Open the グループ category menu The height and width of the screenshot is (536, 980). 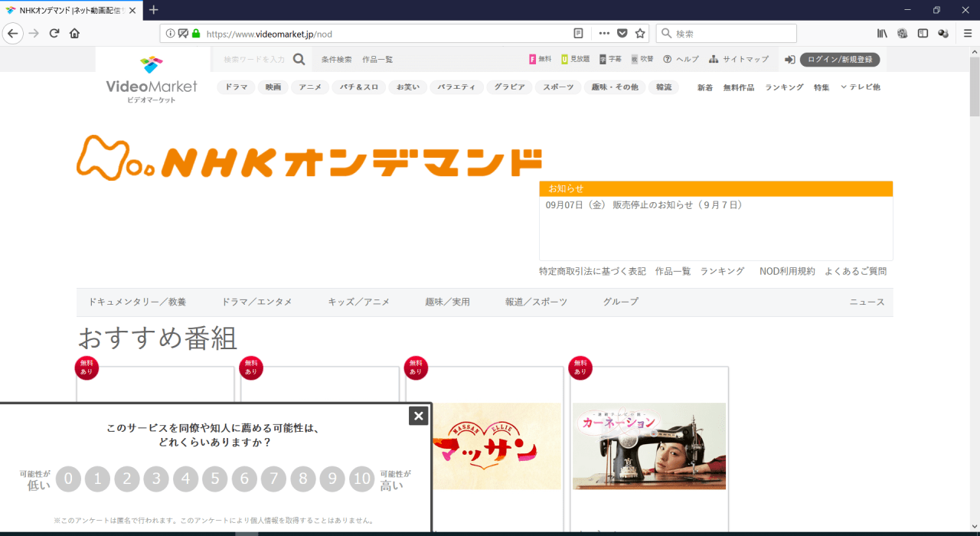620,302
